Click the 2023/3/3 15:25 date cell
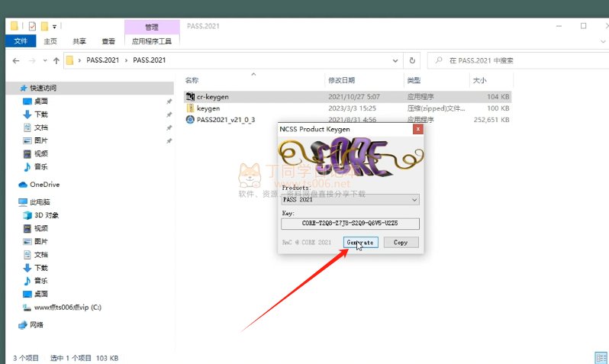The width and height of the screenshot is (609, 364). (x=353, y=108)
